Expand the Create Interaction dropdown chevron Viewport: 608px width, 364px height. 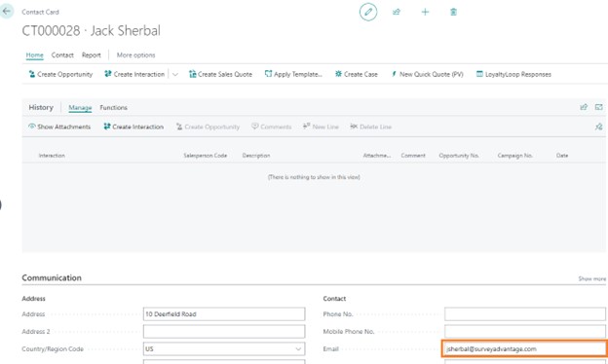coord(175,74)
